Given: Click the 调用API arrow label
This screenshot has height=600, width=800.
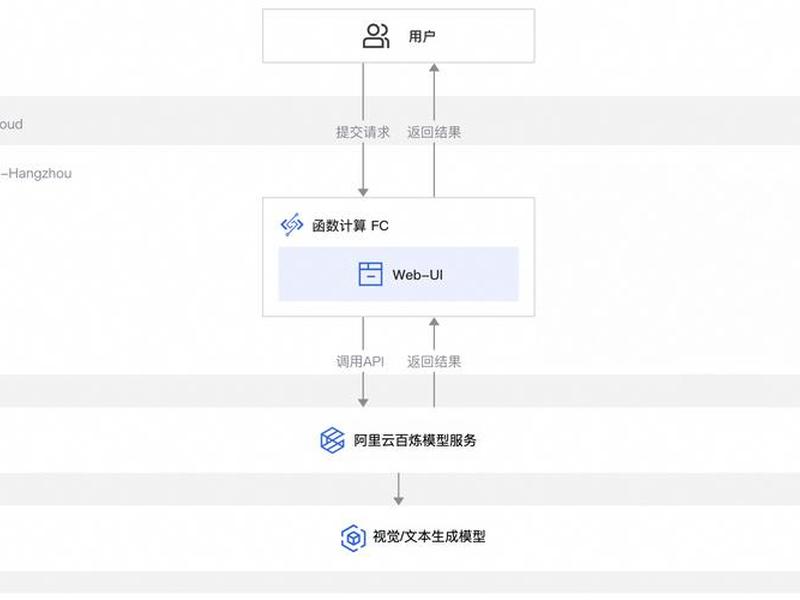Looking at the screenshot, I should 360,362.
